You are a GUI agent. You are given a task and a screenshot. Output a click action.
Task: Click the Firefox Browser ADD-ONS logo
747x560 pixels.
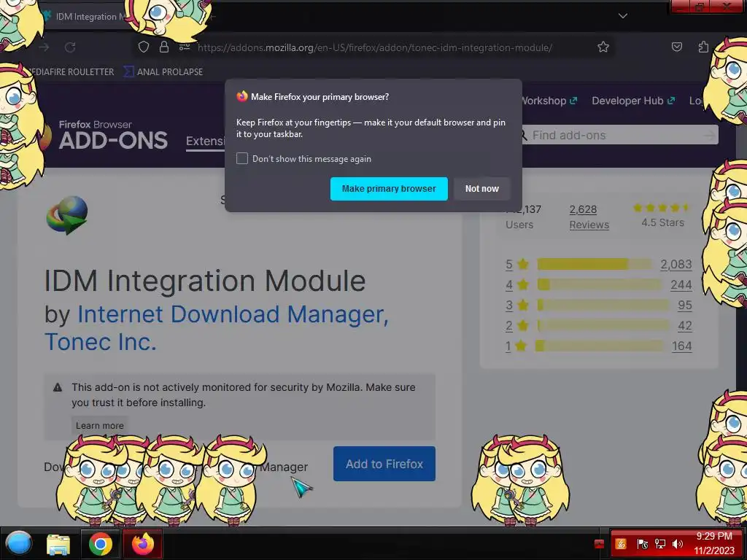tap(106, 135)
